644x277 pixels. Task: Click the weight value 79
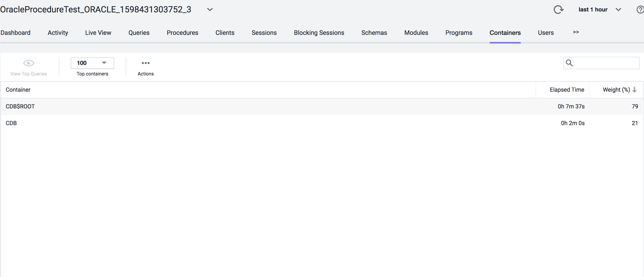pos(635,107)
